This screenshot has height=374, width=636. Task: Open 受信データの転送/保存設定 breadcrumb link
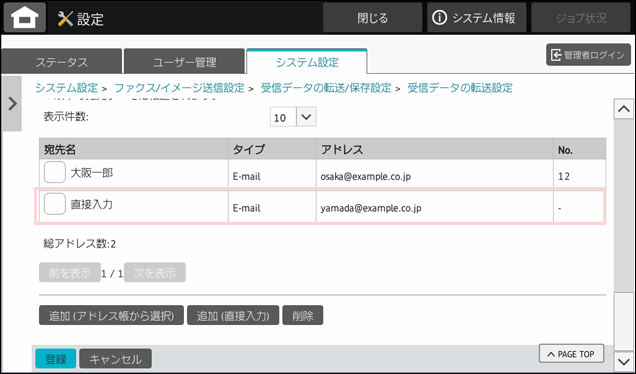(326, 88)
